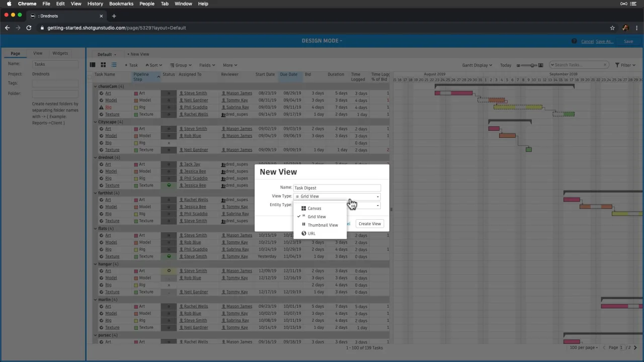Click the Tags input field
Image resolution: width=644 pixels, height=362 pixels.
click(55, 83)
